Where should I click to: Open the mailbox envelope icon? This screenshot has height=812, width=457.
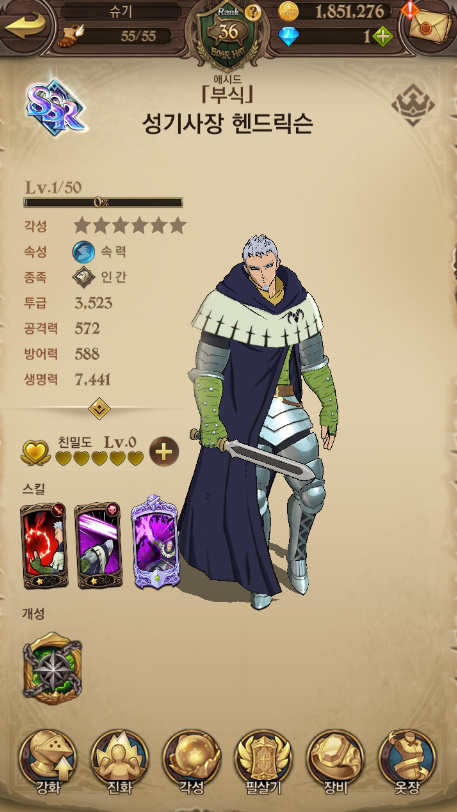click(429, 24)
